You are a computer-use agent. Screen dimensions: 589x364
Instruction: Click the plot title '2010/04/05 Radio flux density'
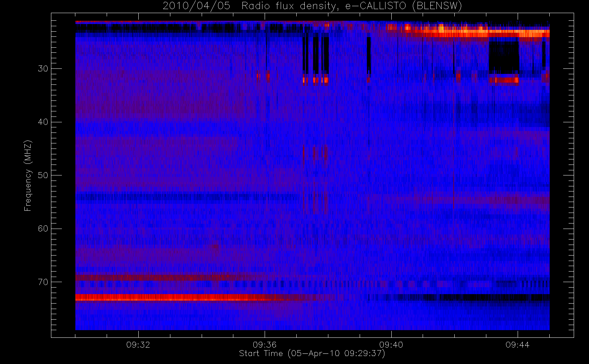[312, 6]
